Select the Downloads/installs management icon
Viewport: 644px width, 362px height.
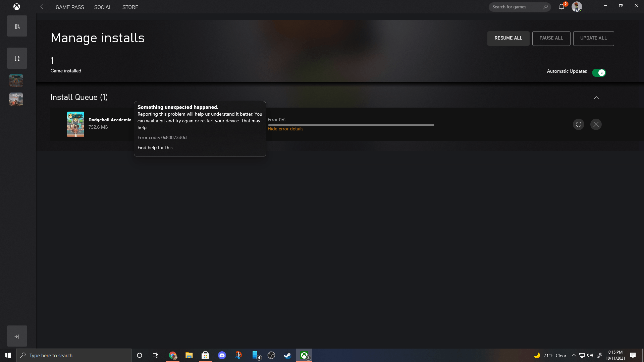(x=17, y=58)
